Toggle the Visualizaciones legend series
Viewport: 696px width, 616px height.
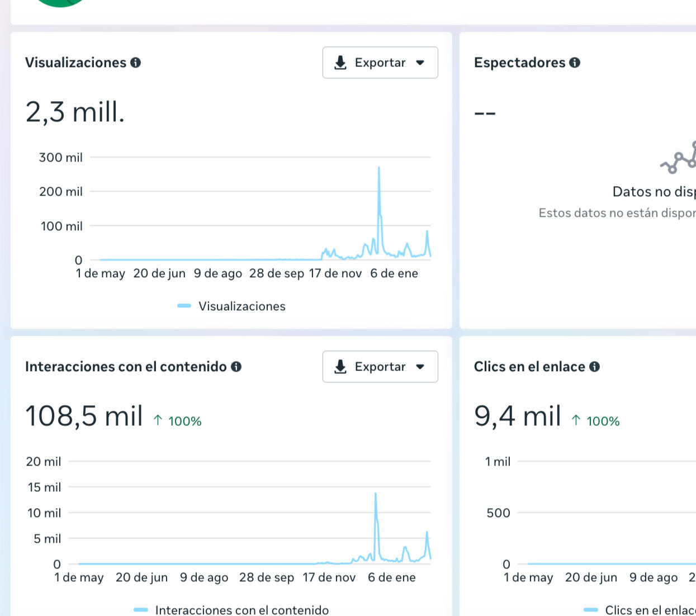pos(242,306)
